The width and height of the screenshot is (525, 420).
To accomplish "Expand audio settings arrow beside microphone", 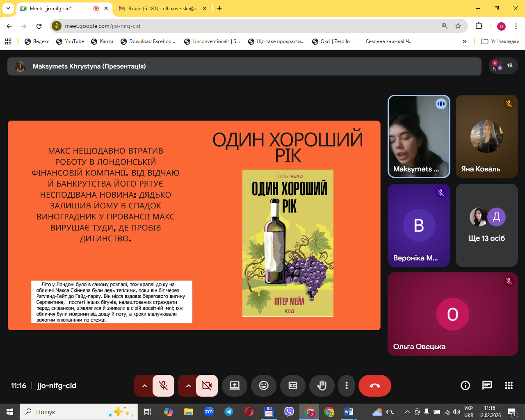I will (x=144, y=386).
